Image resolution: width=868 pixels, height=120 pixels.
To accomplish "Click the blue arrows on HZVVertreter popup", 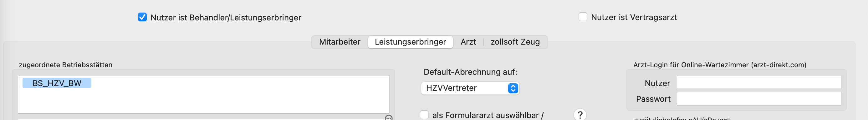I will 513,88.
